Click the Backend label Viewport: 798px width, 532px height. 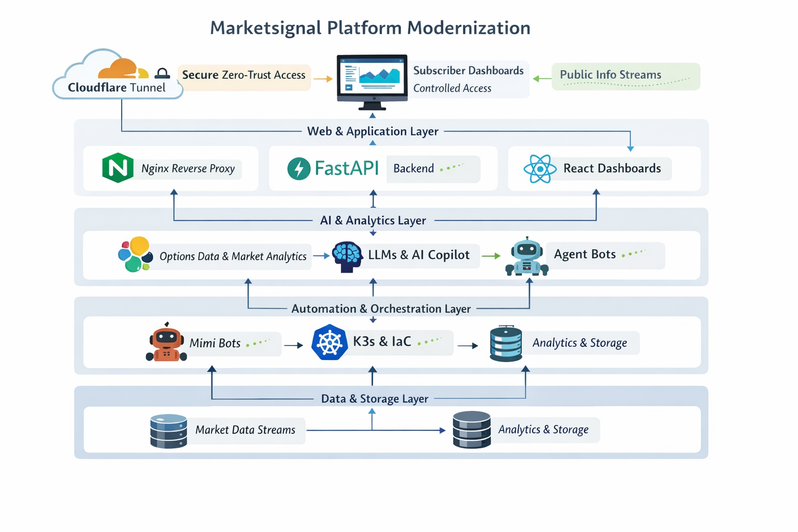coord(414,168)
